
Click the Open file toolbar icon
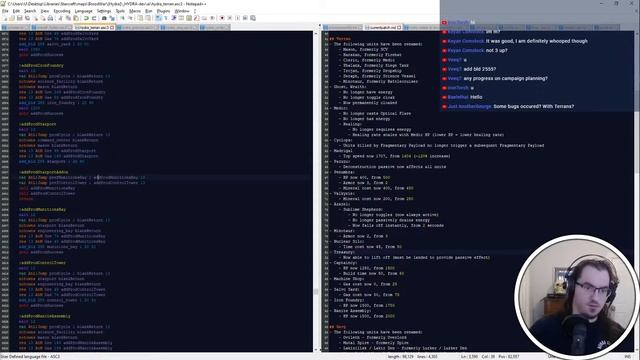click(x=12, y=18)
